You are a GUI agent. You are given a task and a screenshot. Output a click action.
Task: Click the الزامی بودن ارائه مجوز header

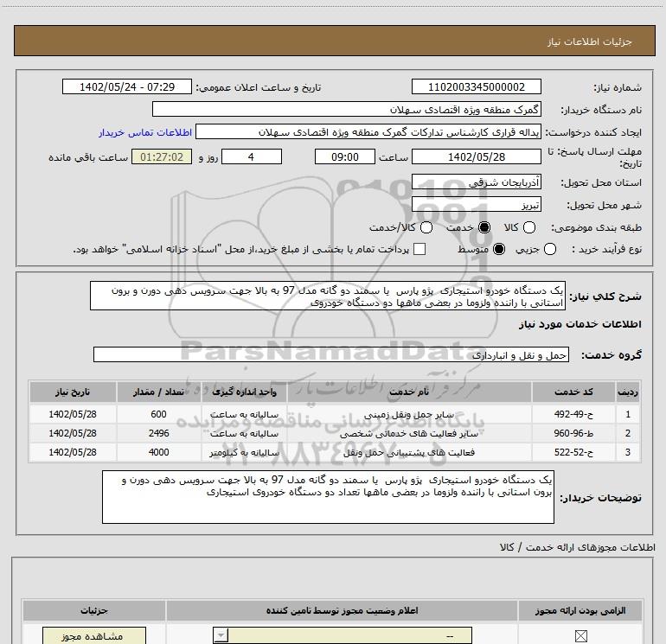click(x=580, y=610)
